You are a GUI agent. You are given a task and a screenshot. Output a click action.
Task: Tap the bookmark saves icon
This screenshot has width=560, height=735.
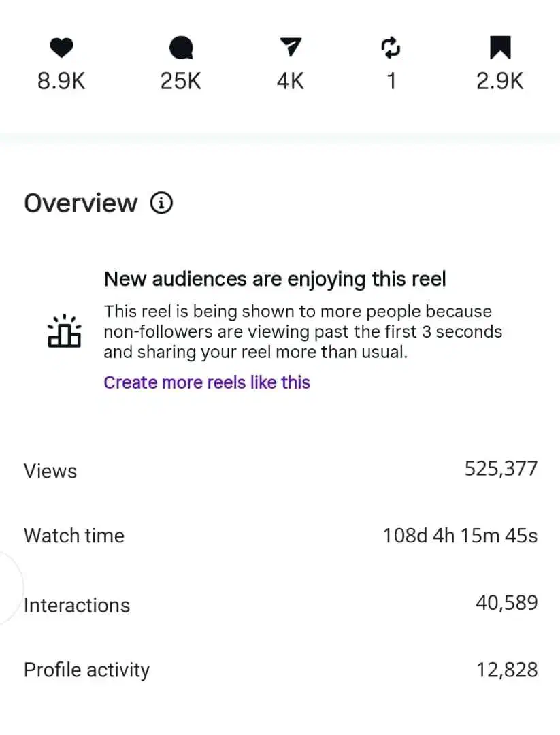pyautogui.click(x=500, y=48)
